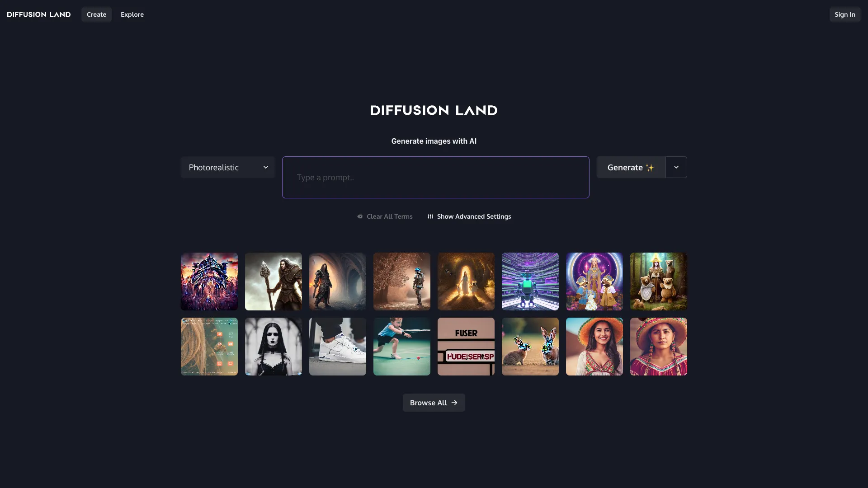Click the Sign In button
The image size is (868, 488).
[844, 14]
